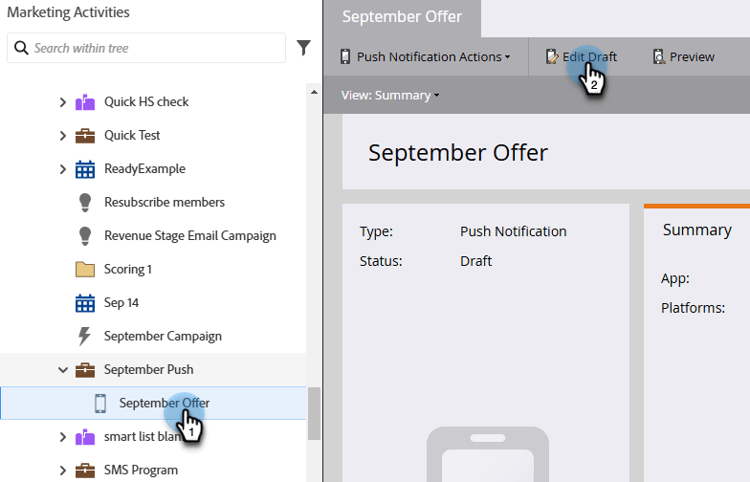Click the tree scrollbar up arrow
This screenshot has height=482, width=750.
click(x=314, y=92)
